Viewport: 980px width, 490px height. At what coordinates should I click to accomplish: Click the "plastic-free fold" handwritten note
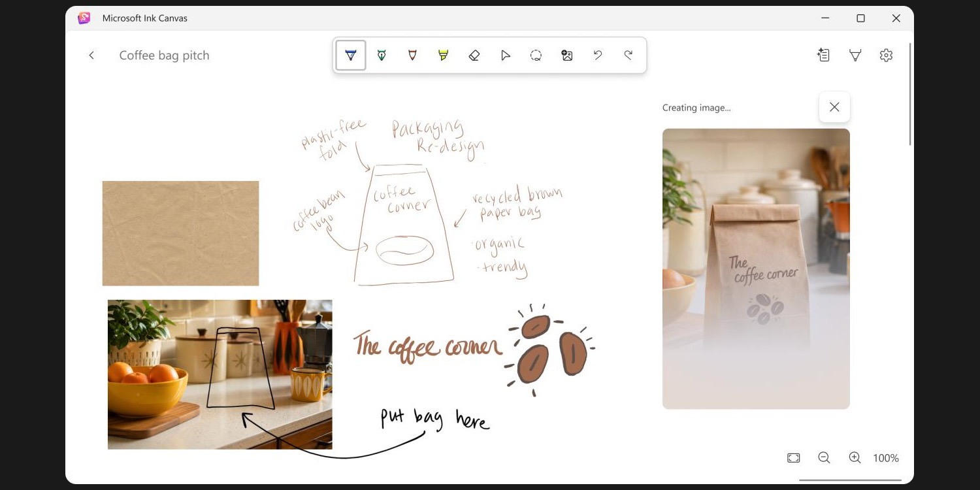point(334,139)
